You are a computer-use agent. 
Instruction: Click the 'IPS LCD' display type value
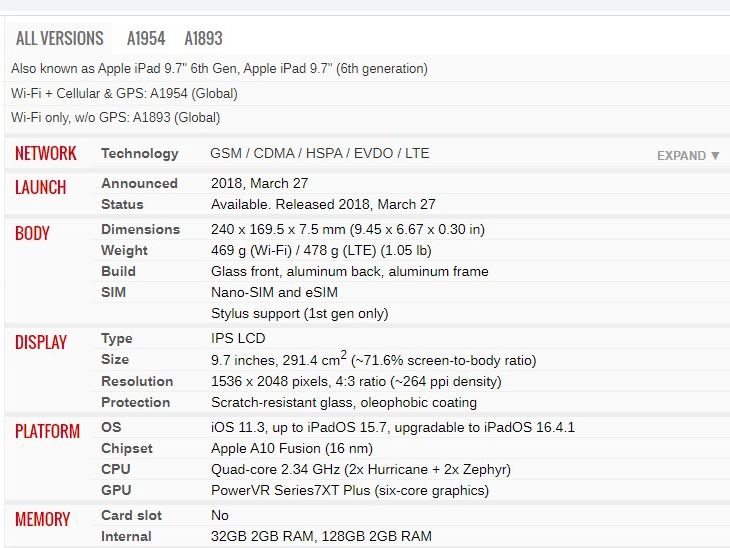click(x=238, y=338)
